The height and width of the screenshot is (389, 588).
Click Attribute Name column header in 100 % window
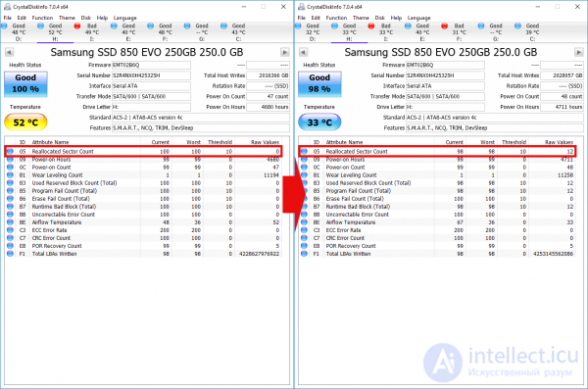click(50, 142)
